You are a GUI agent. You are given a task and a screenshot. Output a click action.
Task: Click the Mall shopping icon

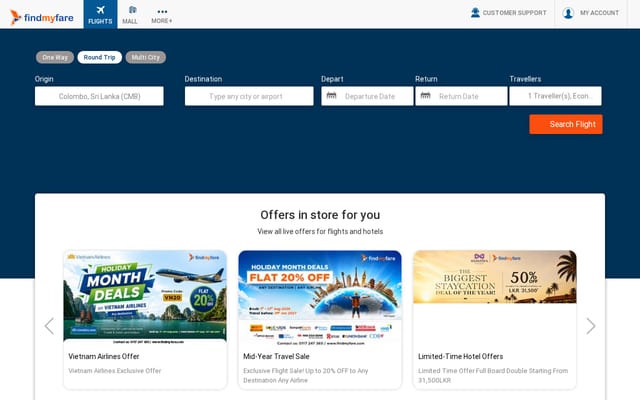coord(133,9)
